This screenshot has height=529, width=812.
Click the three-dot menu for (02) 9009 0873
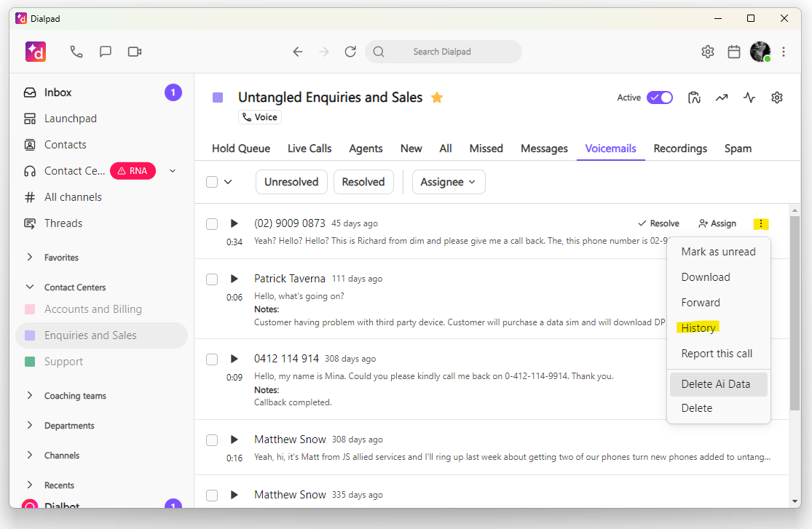coord(761,223)
